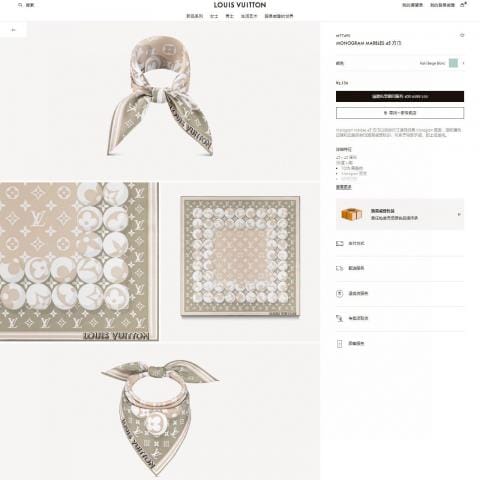Click the Louis Vuitton logo

240,5
